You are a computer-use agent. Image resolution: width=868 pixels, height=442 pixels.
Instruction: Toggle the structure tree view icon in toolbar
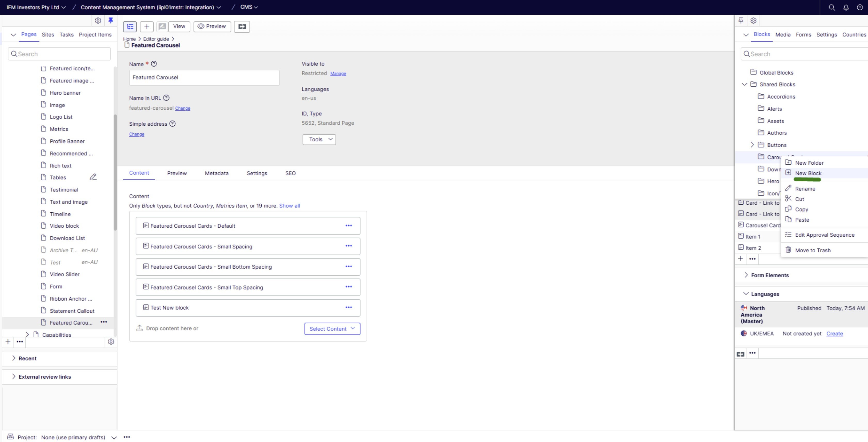130,27
